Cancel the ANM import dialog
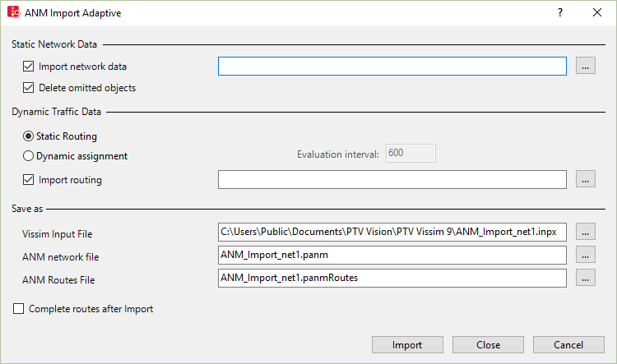 pos(568,345)
